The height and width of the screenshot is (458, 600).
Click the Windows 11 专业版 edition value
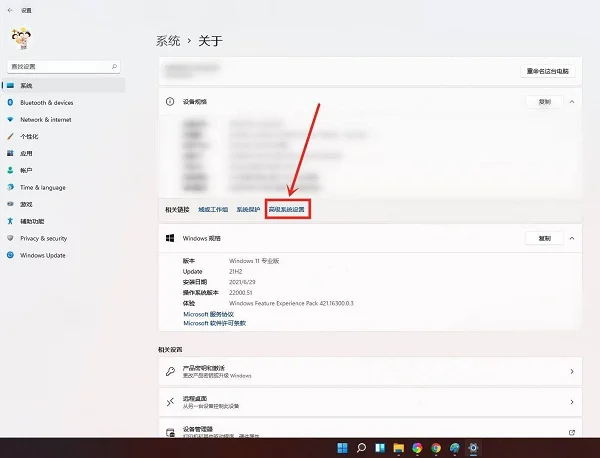click(254, 261)
